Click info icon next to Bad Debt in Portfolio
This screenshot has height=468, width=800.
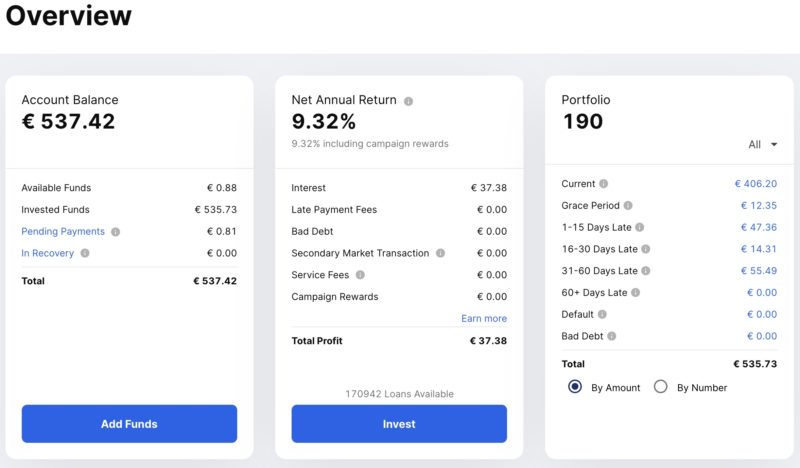click(x=611, y=337)
